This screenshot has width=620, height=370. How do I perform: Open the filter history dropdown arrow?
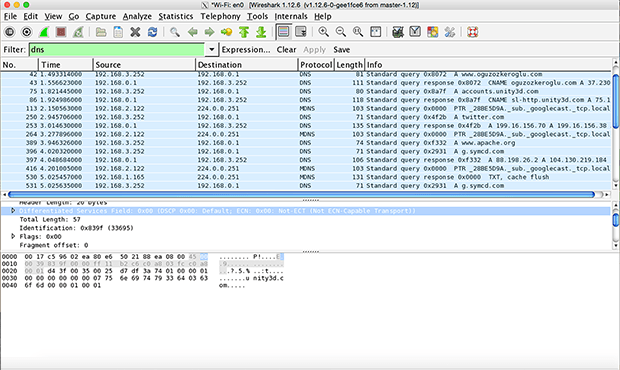212,49
